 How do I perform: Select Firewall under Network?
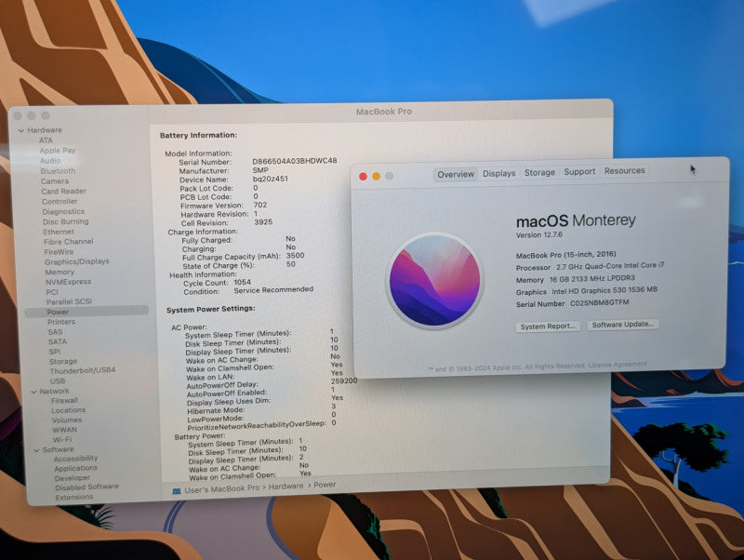pyautogui.click(x=64, y=401)
